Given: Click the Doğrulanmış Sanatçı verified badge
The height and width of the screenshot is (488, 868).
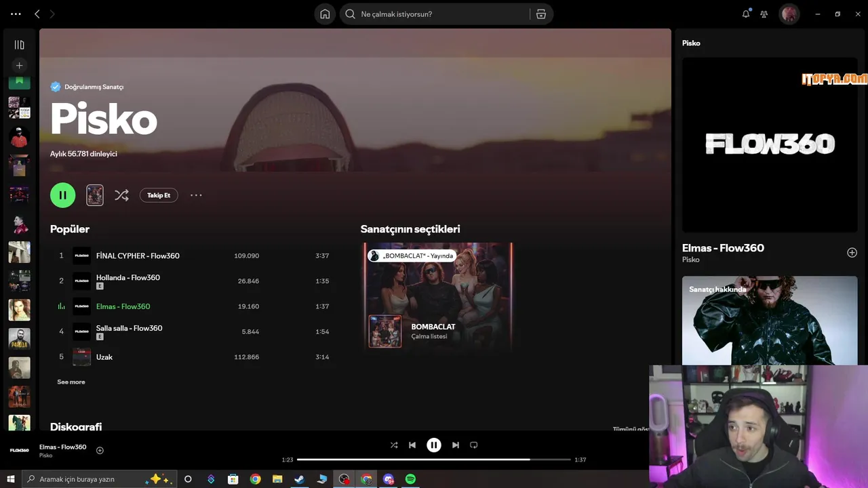Looking at the screenshot, I should pyautogui.click(x=87, y=87).
